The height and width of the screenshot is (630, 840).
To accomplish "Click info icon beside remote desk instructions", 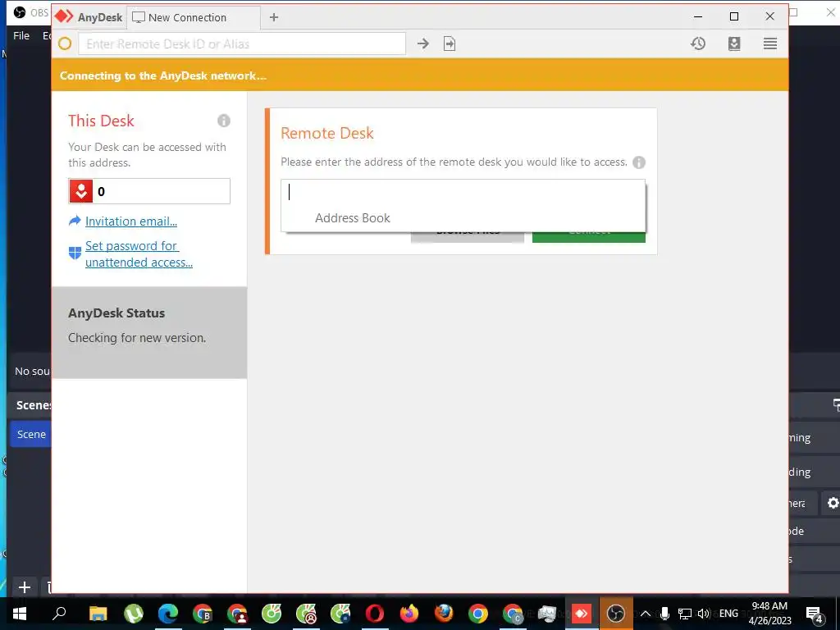I will (x=639, y=162).
